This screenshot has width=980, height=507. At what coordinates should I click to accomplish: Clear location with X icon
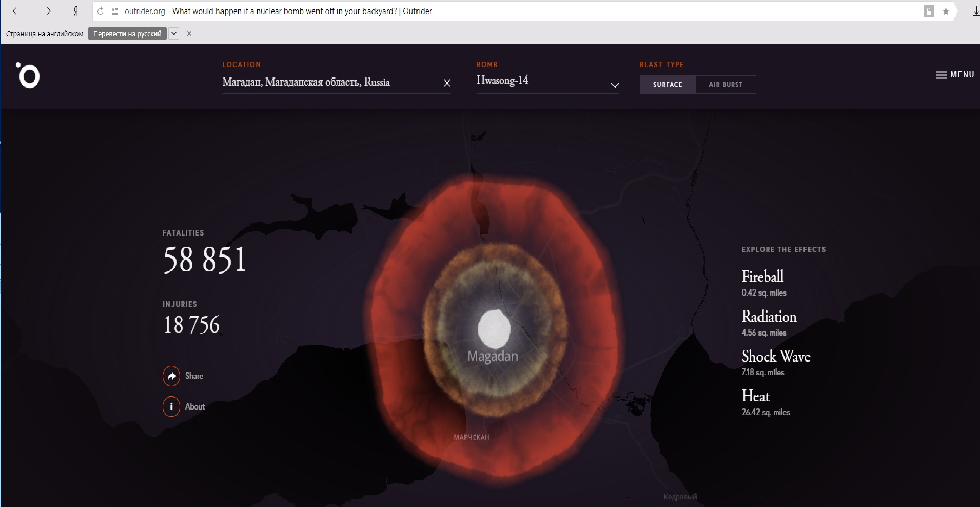click(x=447, y=83)
